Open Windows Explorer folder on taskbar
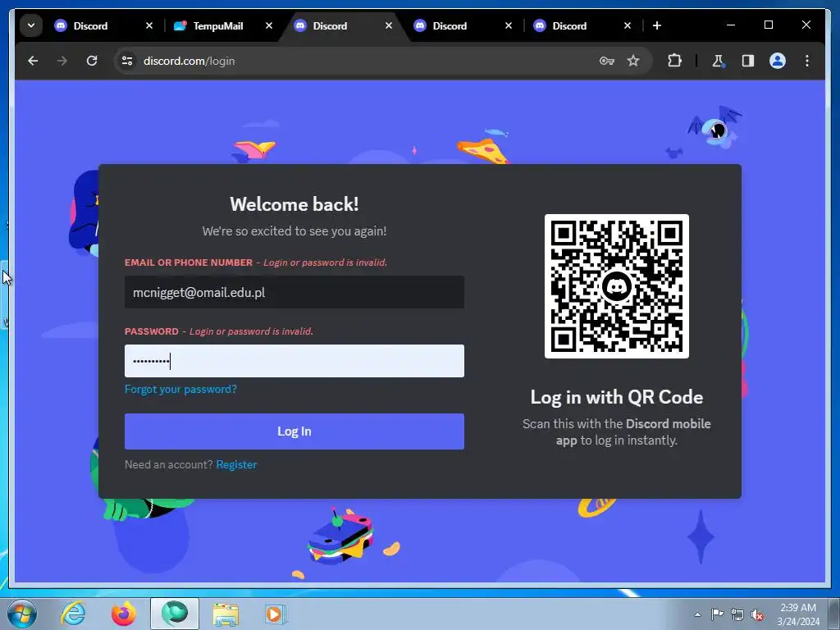The image size is (840, 630). [226, 614]
